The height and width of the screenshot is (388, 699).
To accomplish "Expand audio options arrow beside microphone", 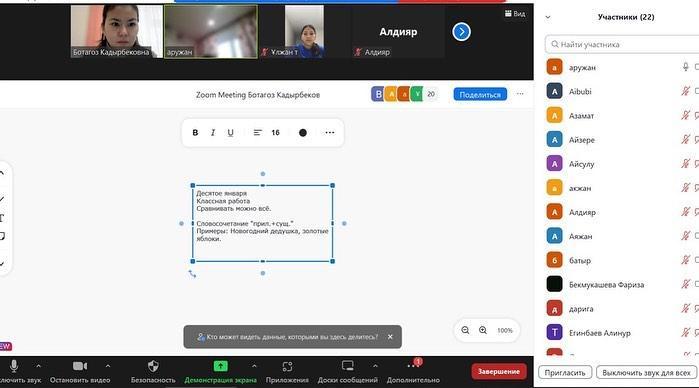I will point(38,366).
